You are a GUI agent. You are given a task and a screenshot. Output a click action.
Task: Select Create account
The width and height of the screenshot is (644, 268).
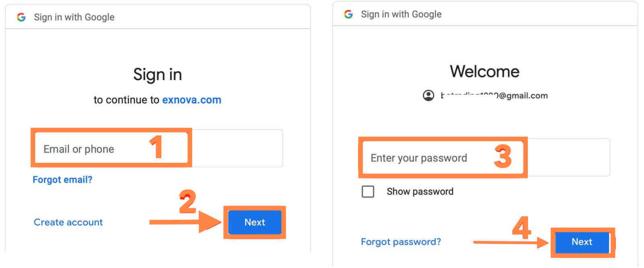tap(68, 222)
